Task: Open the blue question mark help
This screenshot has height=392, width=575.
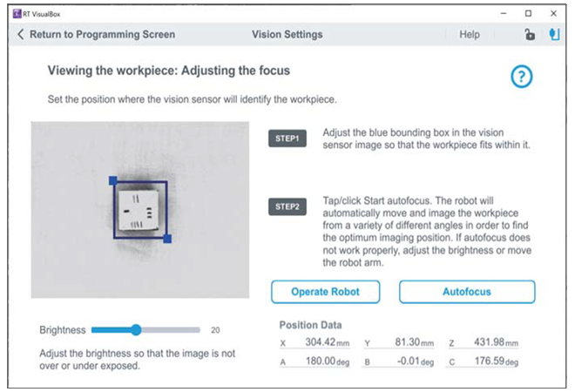Action: click(521, 77)
